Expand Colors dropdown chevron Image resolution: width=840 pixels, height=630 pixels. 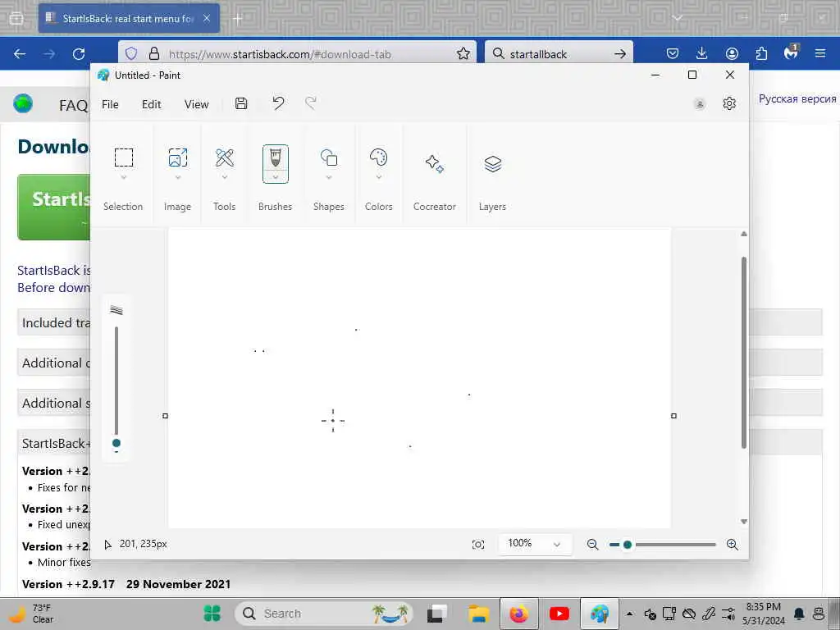(x=379, y=177)
